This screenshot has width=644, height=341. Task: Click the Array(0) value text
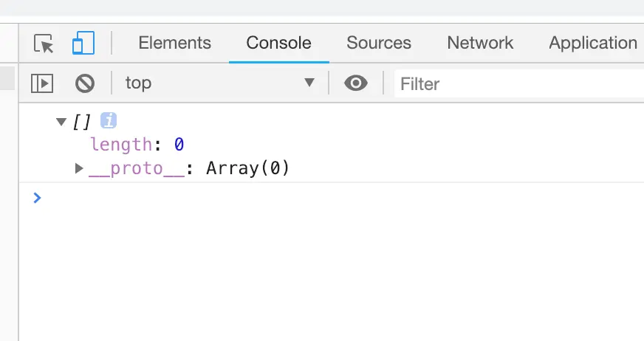(247, 169)
